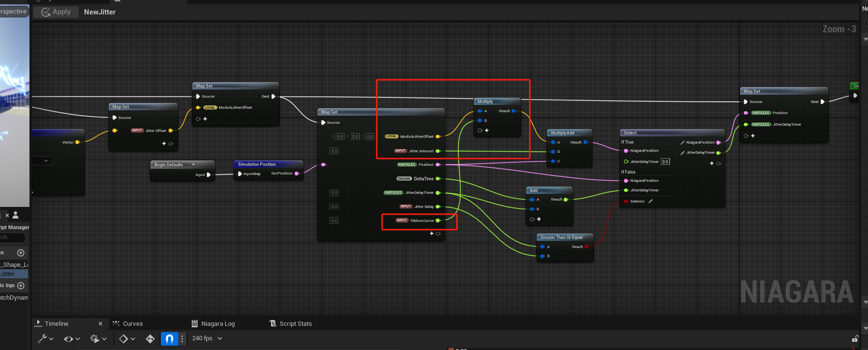Click the auto-key diamond icon in timeline toolbar
868x350 pixels.
pyautogui.click(x=150, y=339)
